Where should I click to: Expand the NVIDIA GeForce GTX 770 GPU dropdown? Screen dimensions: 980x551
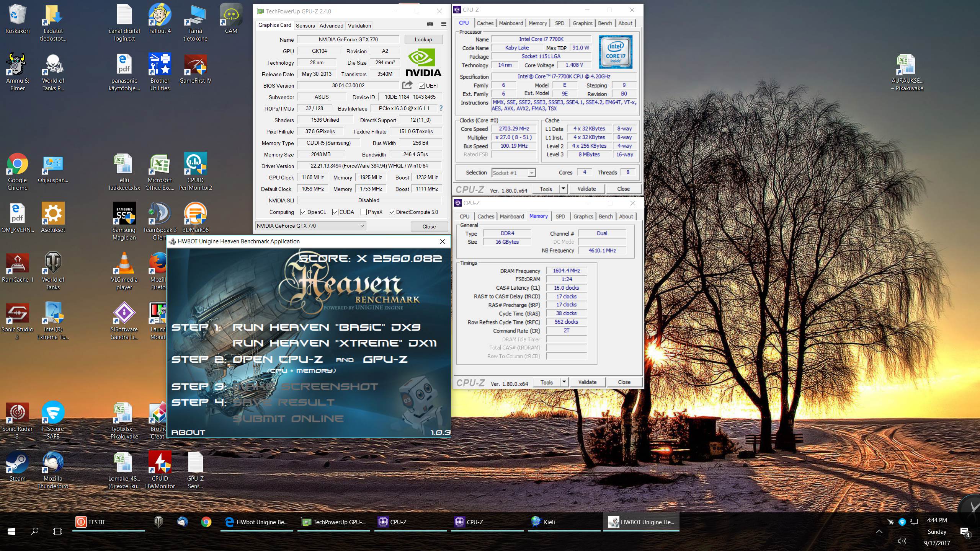(310, 226)
